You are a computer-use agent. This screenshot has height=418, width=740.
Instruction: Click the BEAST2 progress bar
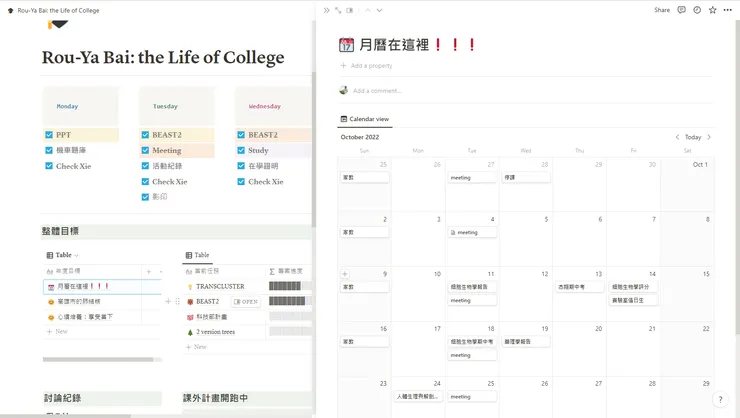[284, 301]
